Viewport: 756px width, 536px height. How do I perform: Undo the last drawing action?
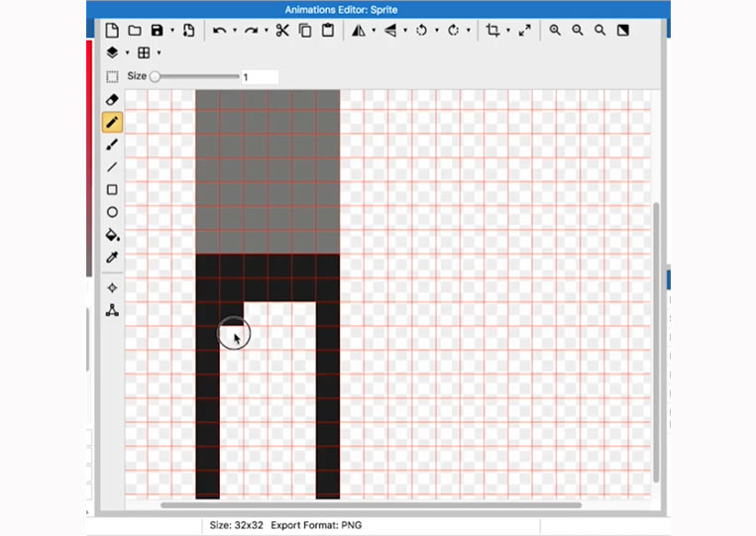[219, 31]
